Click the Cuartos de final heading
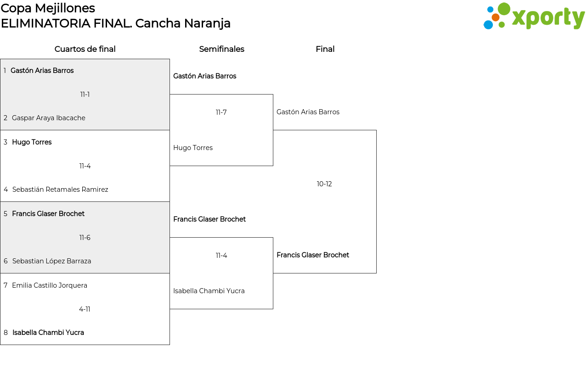This screenshot has width=588, height=390. pyautogui.click(x=85, y=49)
